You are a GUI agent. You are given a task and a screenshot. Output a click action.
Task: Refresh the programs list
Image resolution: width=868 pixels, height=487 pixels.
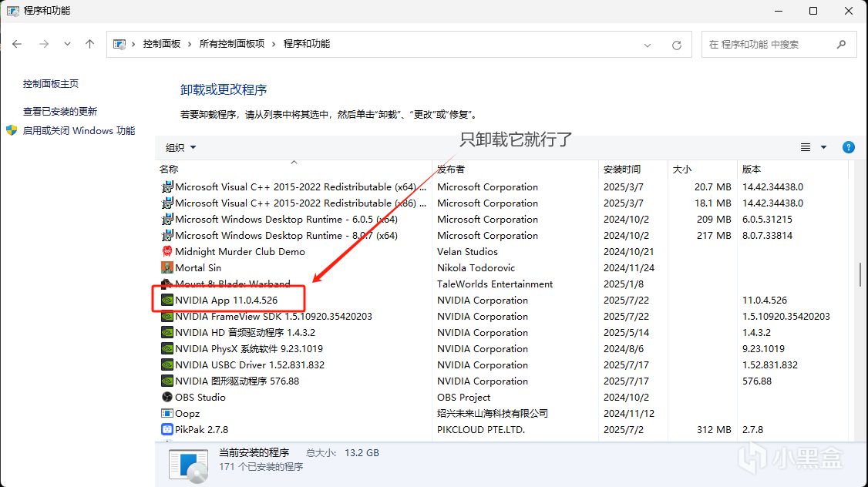tap(677, 45)
